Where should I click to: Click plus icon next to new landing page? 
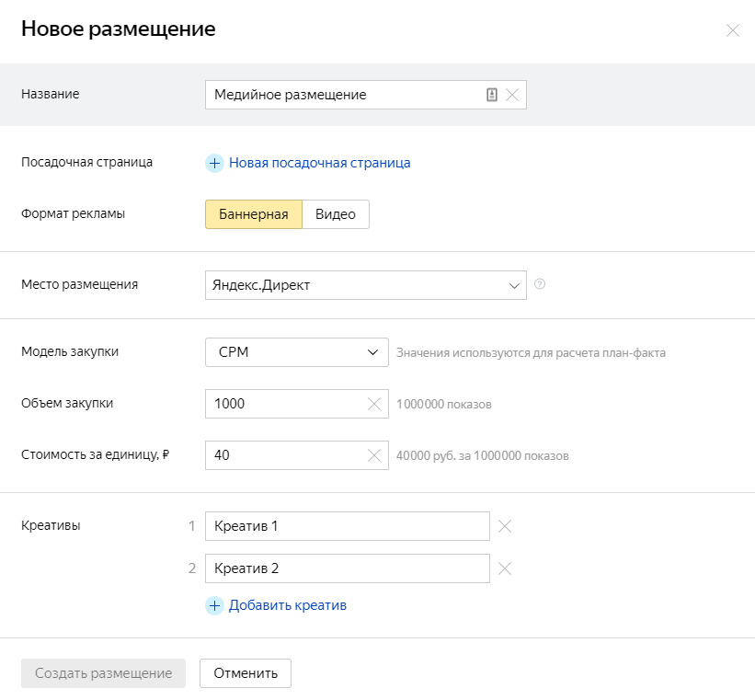[x=214, y=163]
